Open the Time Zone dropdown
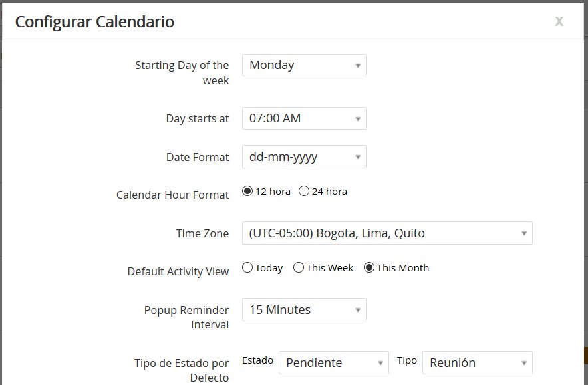 click(387, 233)
